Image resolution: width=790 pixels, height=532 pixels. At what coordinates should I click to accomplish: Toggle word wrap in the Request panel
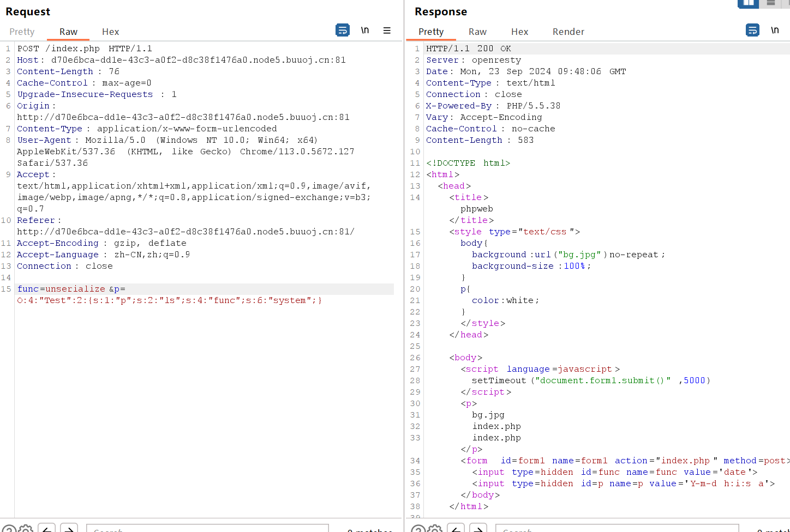click(342, 31)
